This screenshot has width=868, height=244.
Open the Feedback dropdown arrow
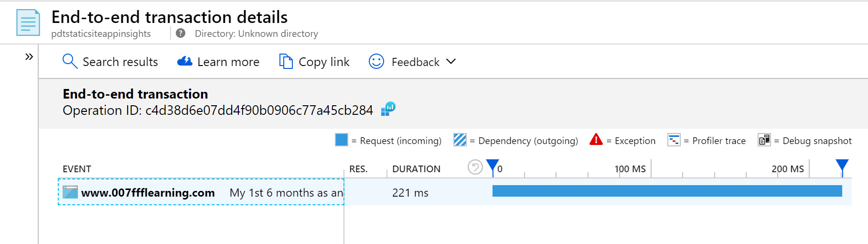point(451,62)
